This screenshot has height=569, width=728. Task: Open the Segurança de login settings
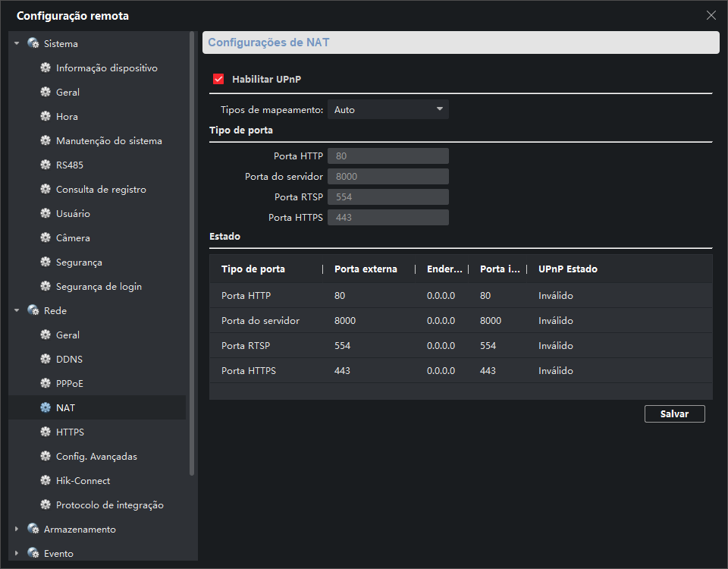coord(99,287)
